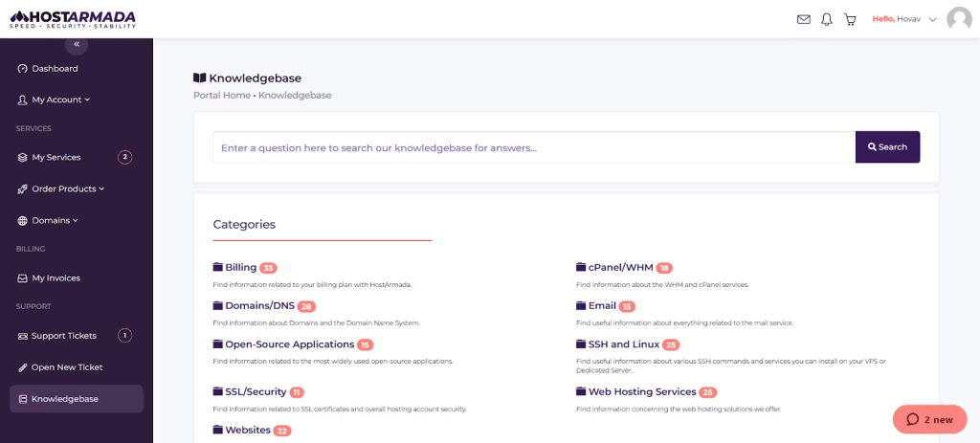Click the Billing category folder icon
The width and height of the screenshot is (980, 443).
pyautogui.click(x=218, y=268)
